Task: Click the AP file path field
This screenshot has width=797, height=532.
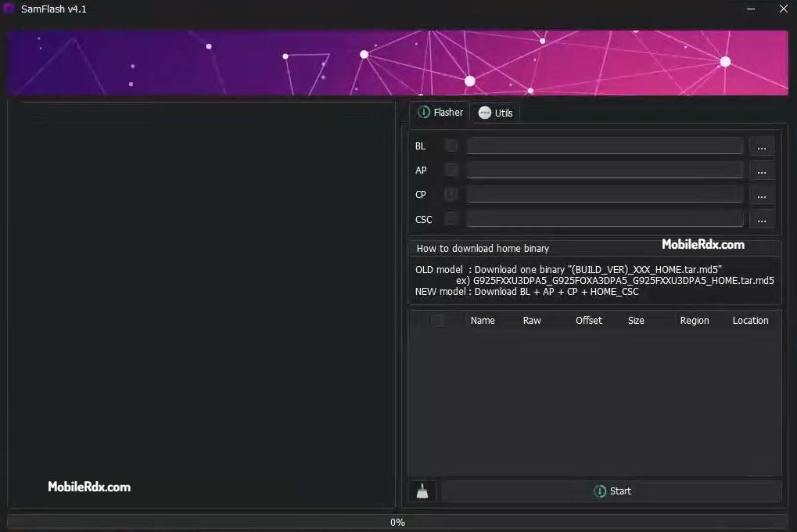Action: [x=605, y=170]
